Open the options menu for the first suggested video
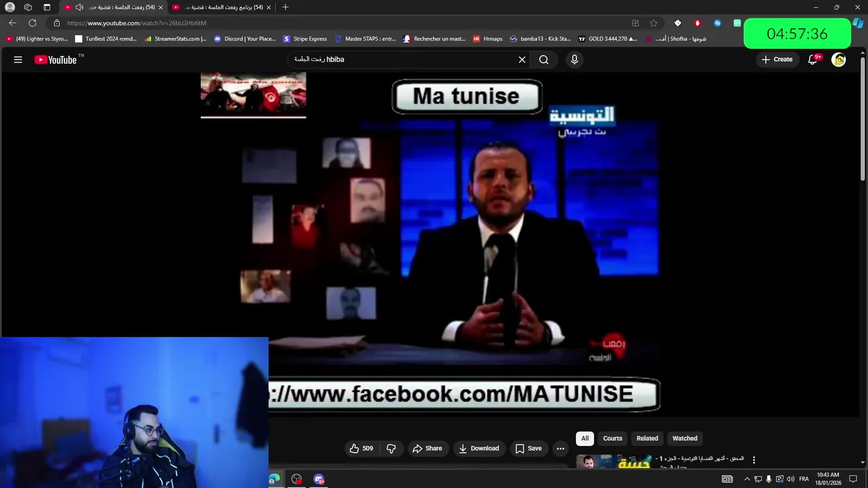 click(x=753, y=460)
